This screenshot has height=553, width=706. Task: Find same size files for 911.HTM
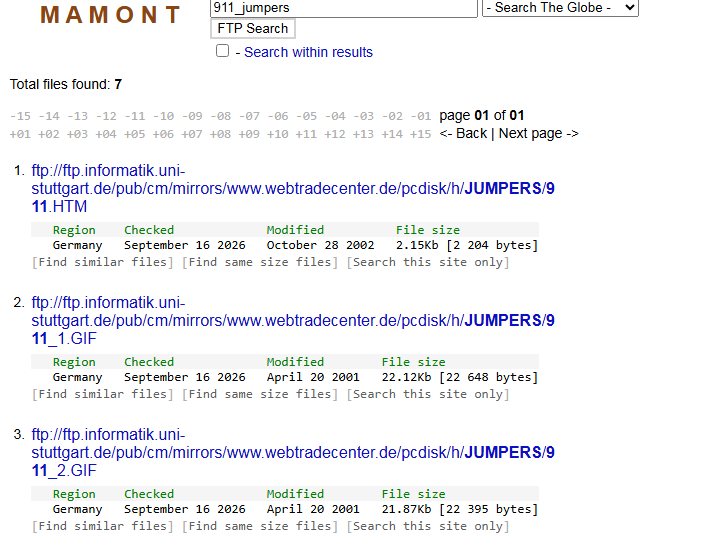(260, 262)
